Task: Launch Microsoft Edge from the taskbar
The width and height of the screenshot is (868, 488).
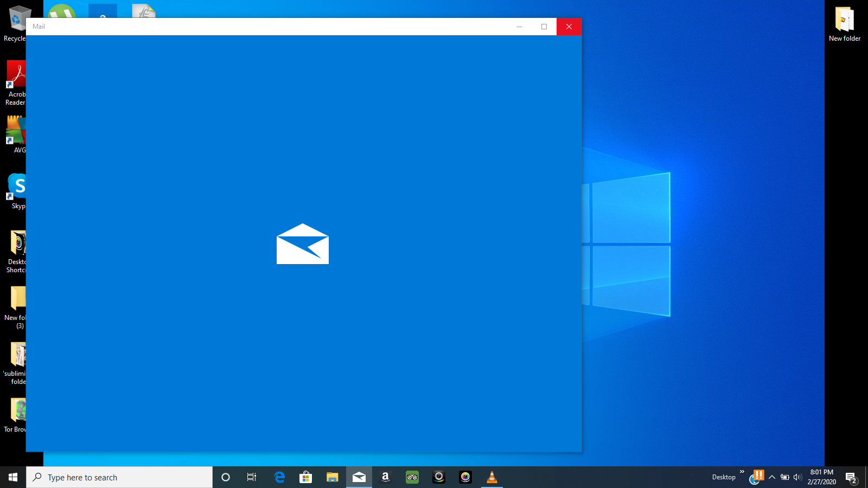Action: [279, 477]
